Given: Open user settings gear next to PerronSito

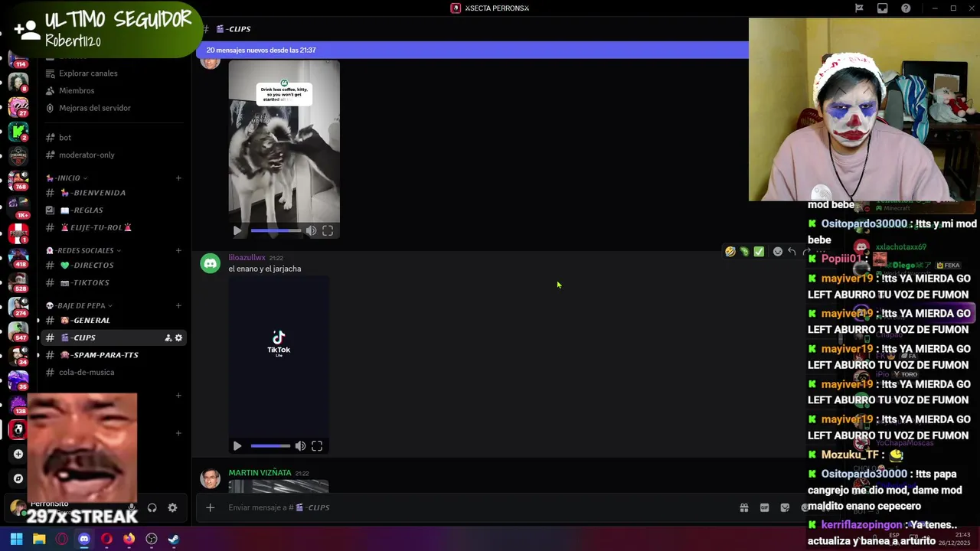Looking at the screenshot, I should pos(172,507).
